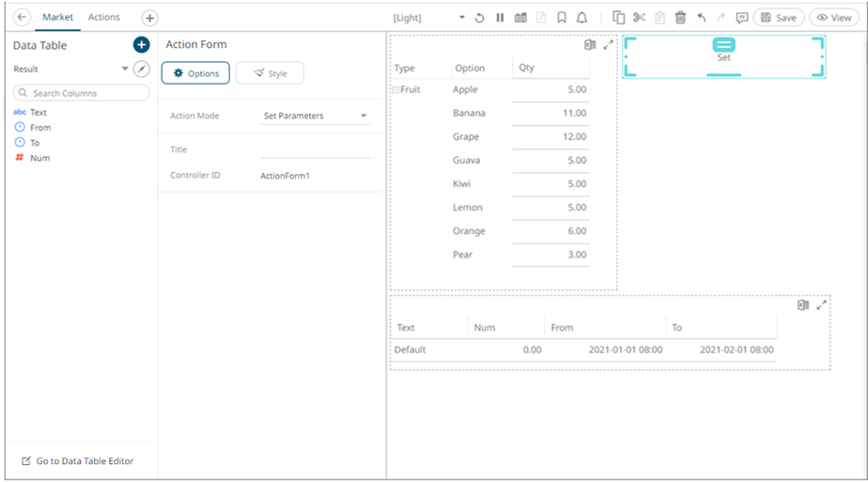Select the Set action form button
This screenshot has width=868, height=483.
(x=723, y=49)
